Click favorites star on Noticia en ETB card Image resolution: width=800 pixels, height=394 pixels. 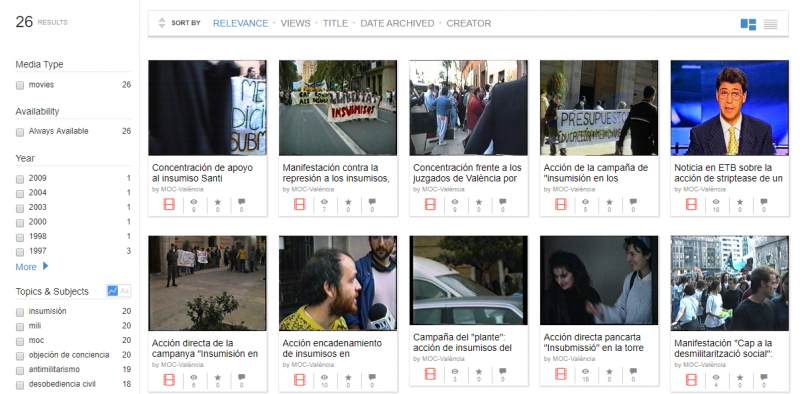(x=740, y=202)
